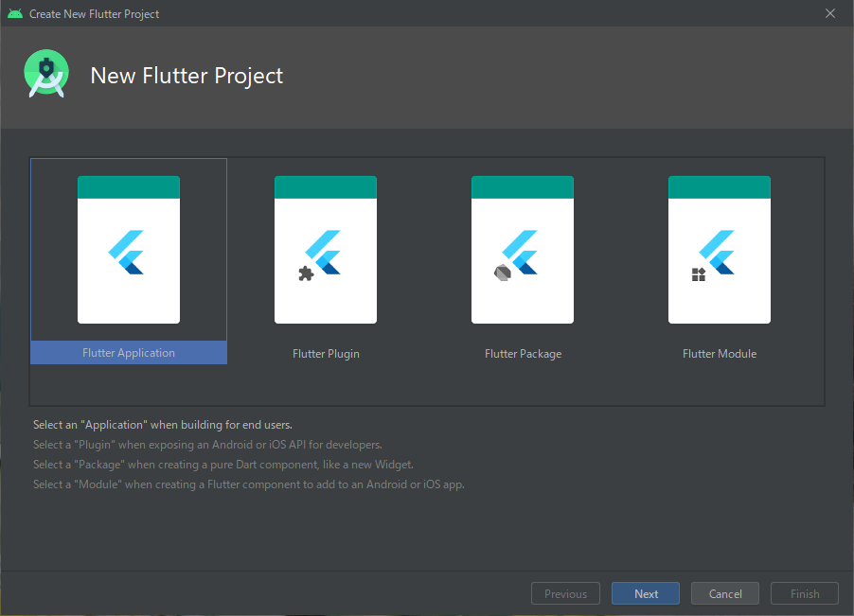Image resolution: width=854 pixels, height=616 pixels.
Task: Click the Android Studio logo in header
Action: click(x=46, y=74)
